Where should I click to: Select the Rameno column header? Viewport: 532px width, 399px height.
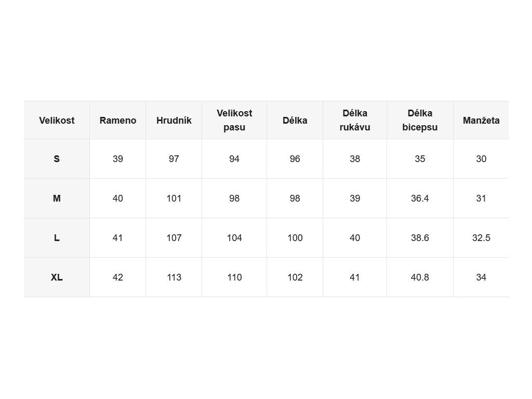118,120
